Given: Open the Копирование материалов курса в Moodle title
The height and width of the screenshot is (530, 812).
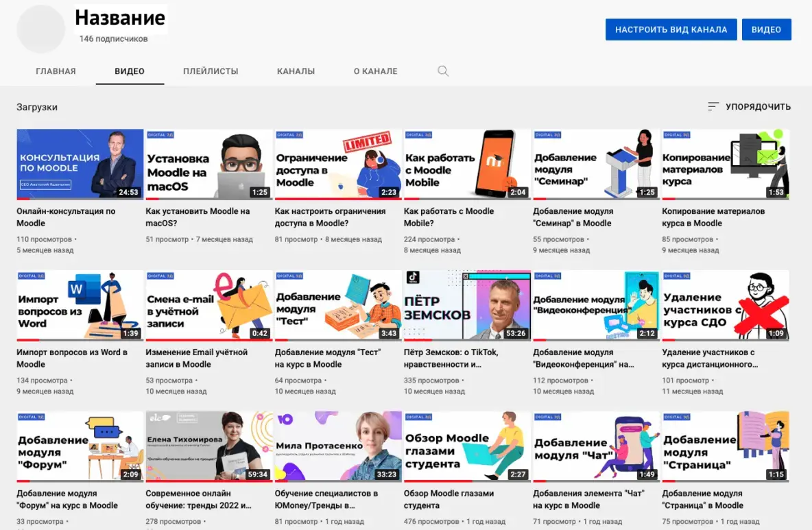Looking at the screenshot, I should tap(713, 217).
